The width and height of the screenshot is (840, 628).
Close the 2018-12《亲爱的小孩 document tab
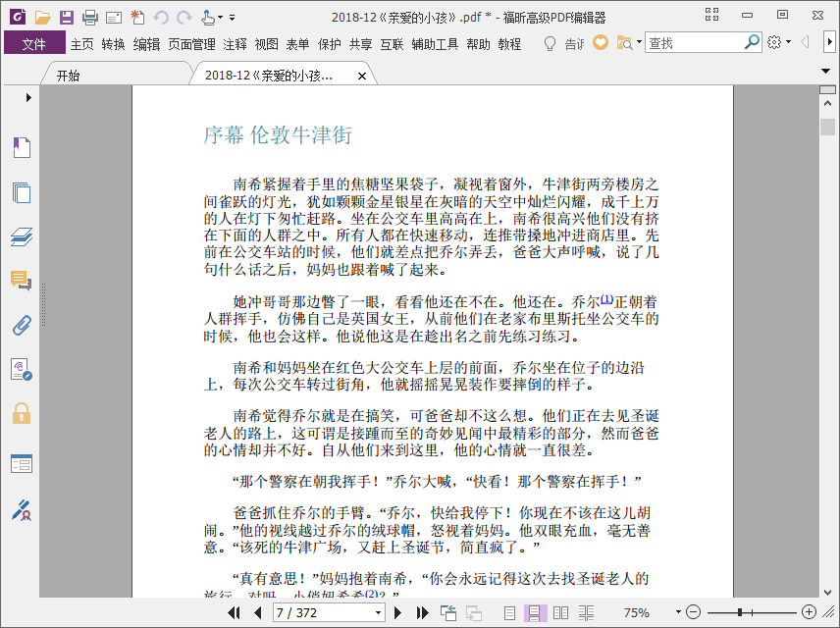click(x=362, y=77)
